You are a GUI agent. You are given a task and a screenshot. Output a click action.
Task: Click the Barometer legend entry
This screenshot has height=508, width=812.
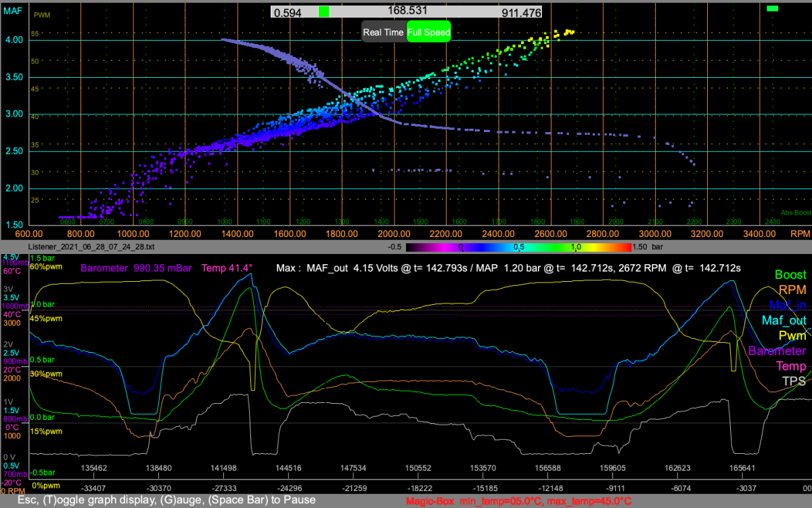click(777, 351)
